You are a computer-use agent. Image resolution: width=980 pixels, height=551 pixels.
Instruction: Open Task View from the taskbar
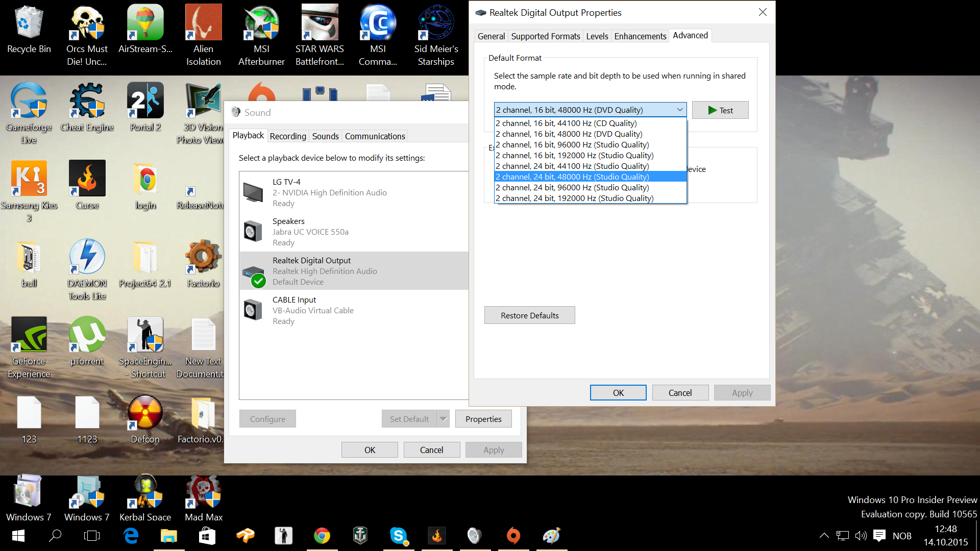tap(92, 536)
